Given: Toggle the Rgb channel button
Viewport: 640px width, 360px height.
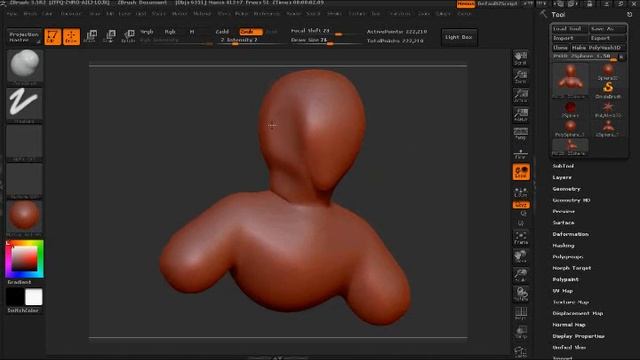Looking at the screenshot, I should coord(170,32).
